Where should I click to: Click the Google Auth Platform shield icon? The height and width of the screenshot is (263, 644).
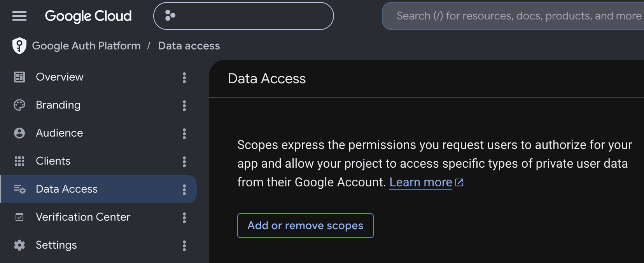(19, 46)
